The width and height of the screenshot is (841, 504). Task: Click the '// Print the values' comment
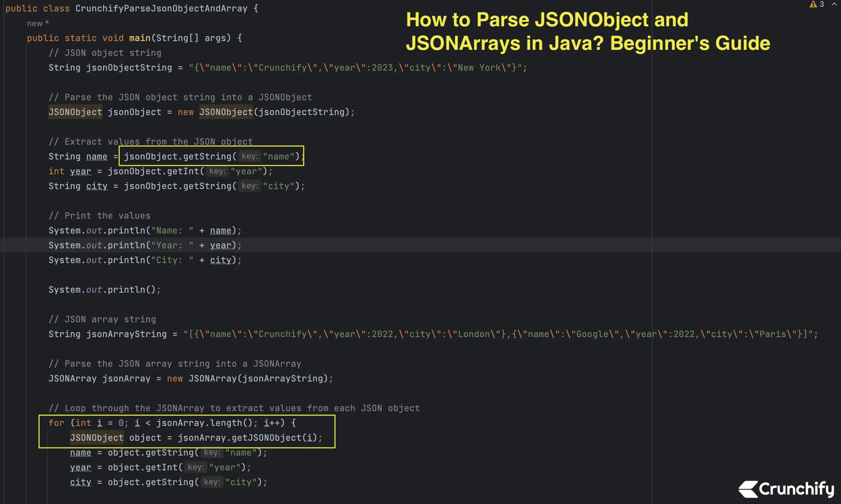click(99, 216)
